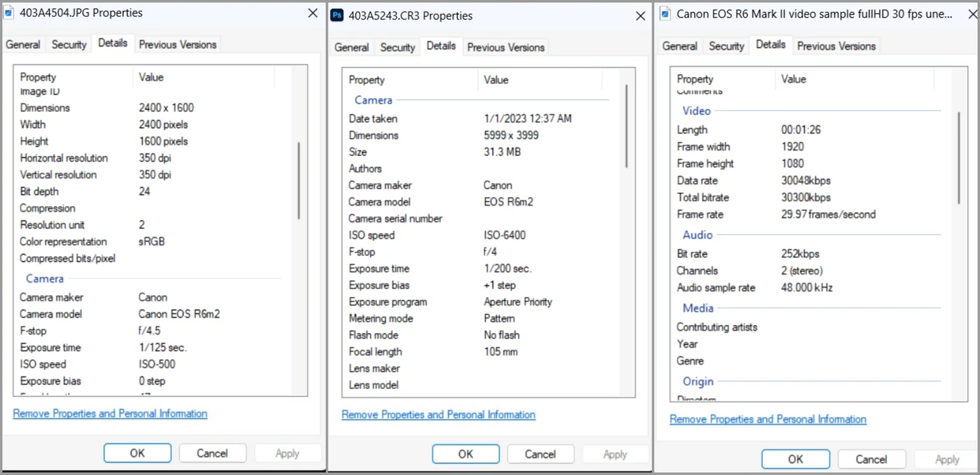Select Audio sample rate value 48.000 kHz

(x=807, y=288)
